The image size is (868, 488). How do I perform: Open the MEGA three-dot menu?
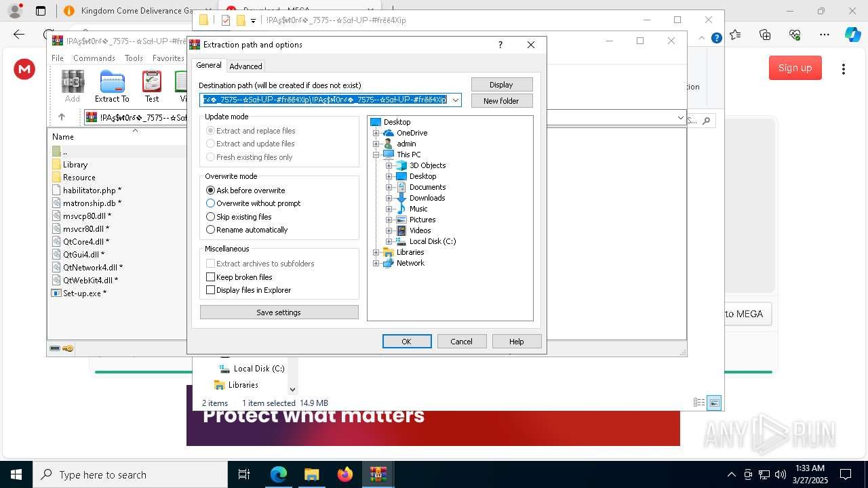pos(844,68)
